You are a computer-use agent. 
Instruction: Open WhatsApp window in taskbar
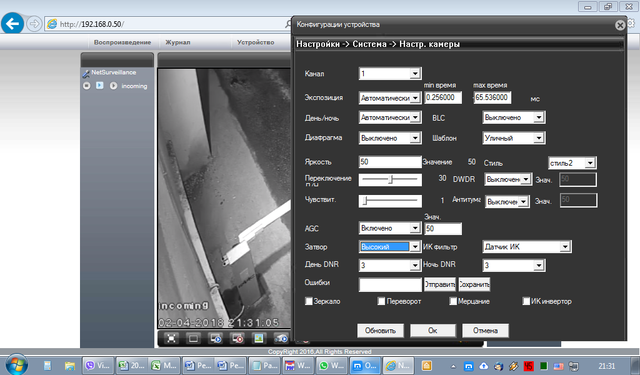332,366
